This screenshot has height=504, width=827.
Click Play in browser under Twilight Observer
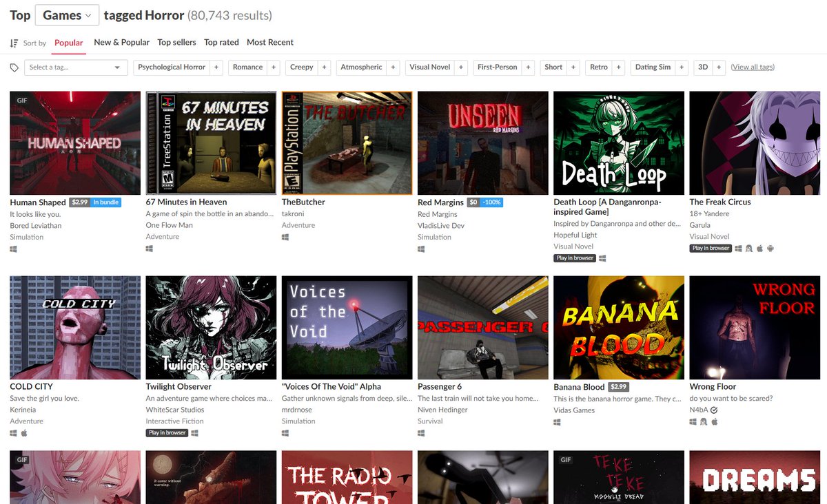click(167, 433)
